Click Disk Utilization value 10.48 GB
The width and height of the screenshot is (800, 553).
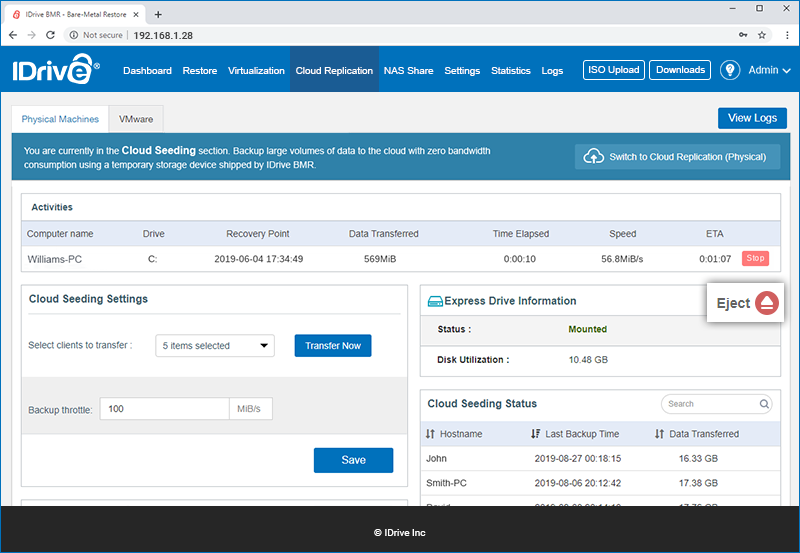pos(588,360)
